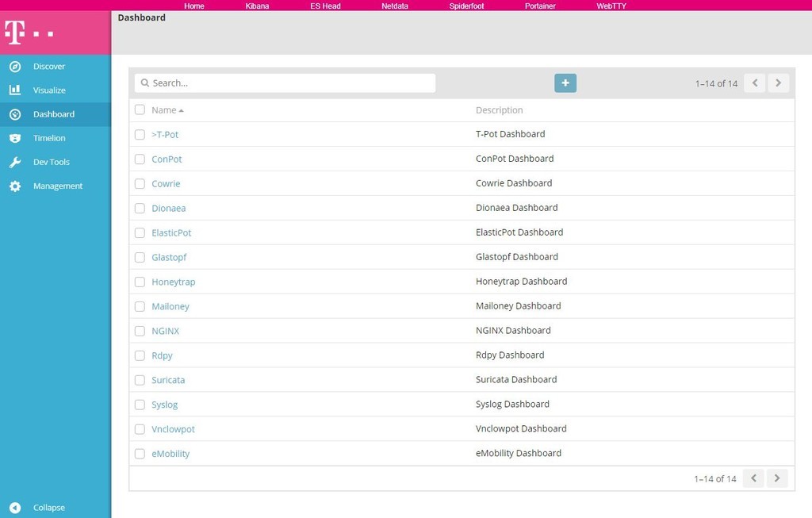Check the ConPot row checkbox
The width and height of the screenshot is (812, 518).
point(140,159)
